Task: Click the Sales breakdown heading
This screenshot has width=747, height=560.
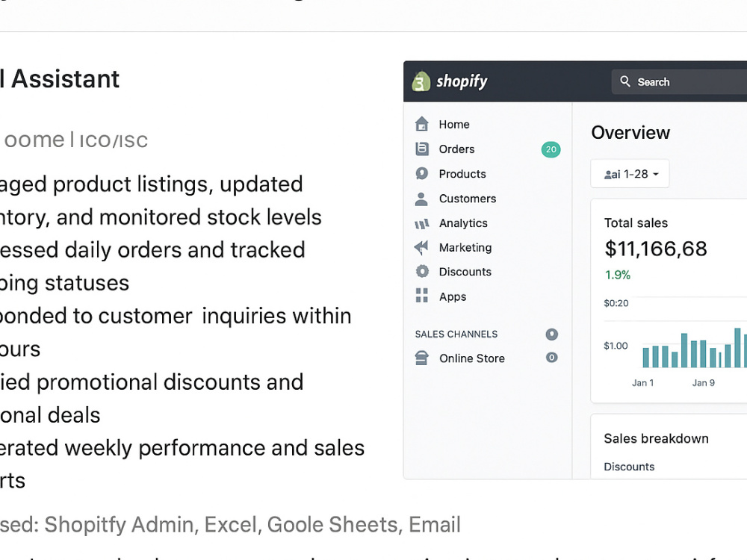Action: click(656, 438)
